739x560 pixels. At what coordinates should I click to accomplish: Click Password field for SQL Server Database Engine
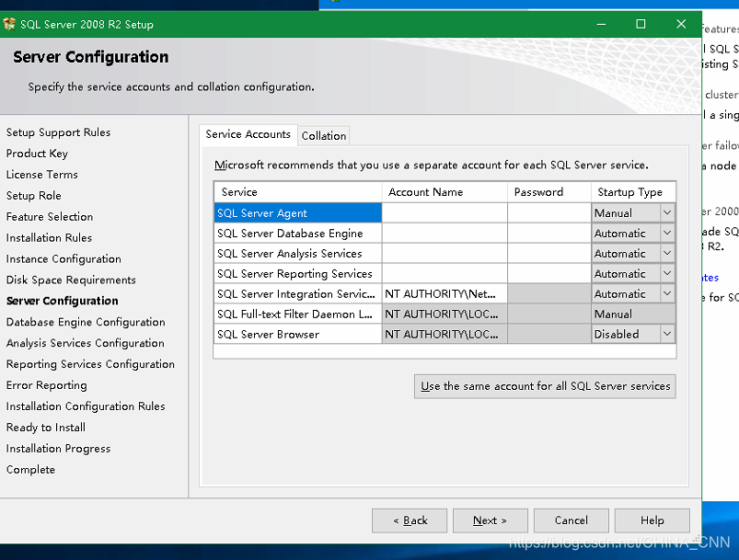point(549,234)
